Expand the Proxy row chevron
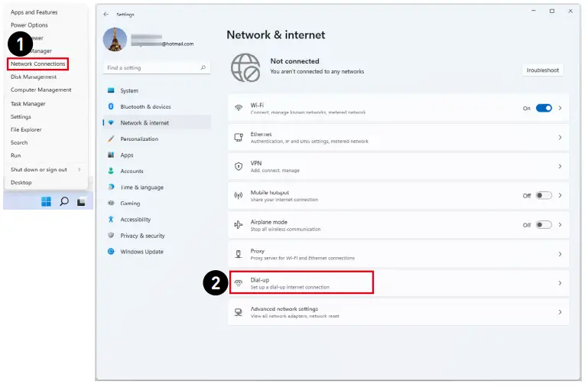Image resolution: width=588 pixels, height=388 pixels. coord(560,254)
